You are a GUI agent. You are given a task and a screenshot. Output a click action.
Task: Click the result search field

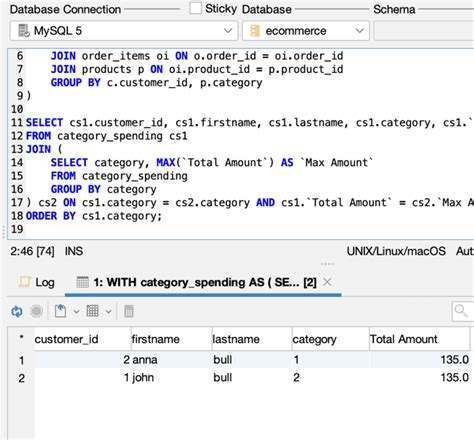463,311
